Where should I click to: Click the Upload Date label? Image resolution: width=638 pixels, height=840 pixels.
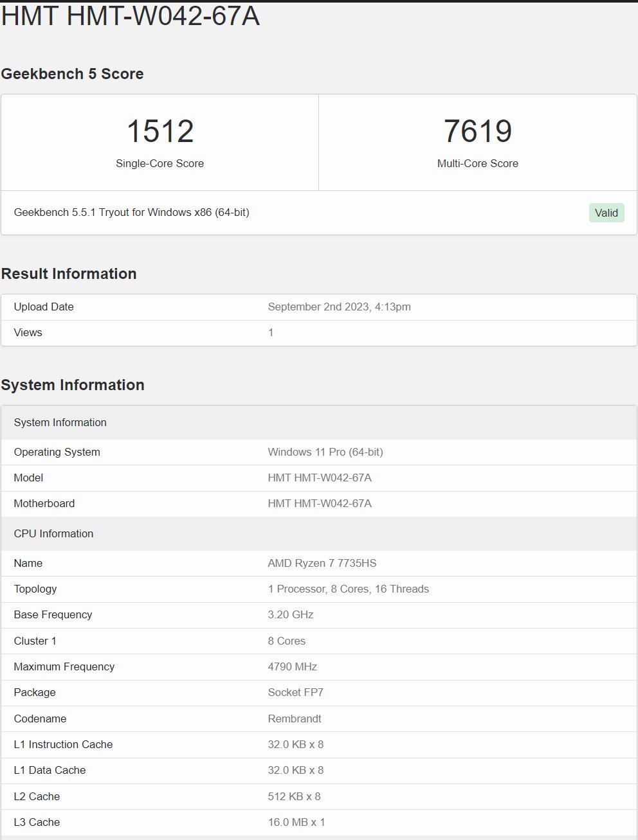click(x=44, y=307)
